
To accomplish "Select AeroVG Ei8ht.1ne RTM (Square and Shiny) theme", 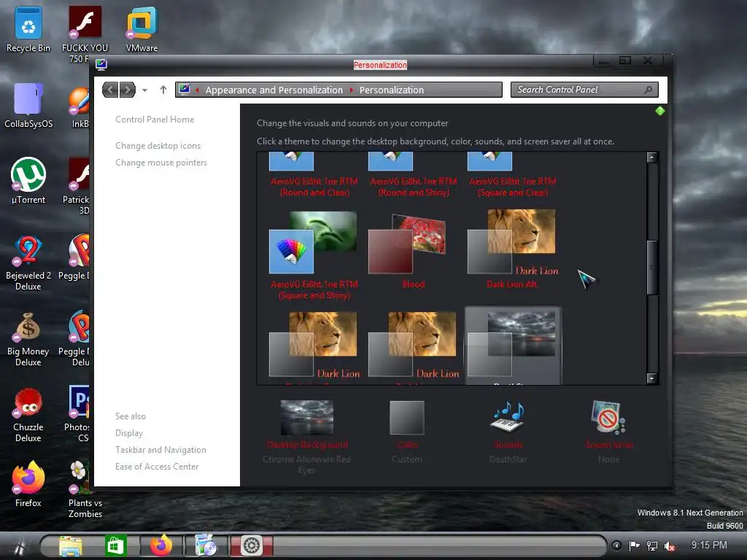I will tap(314, 255).
